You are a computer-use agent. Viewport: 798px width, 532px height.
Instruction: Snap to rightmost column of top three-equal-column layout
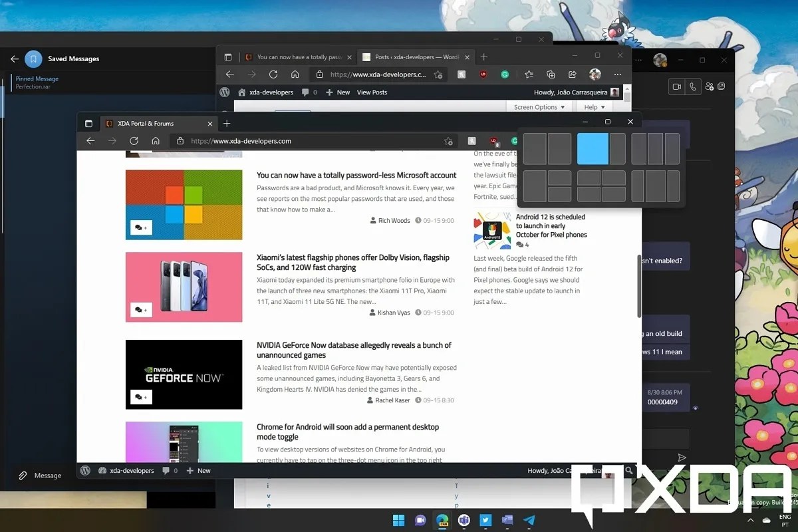click(672, 148)
